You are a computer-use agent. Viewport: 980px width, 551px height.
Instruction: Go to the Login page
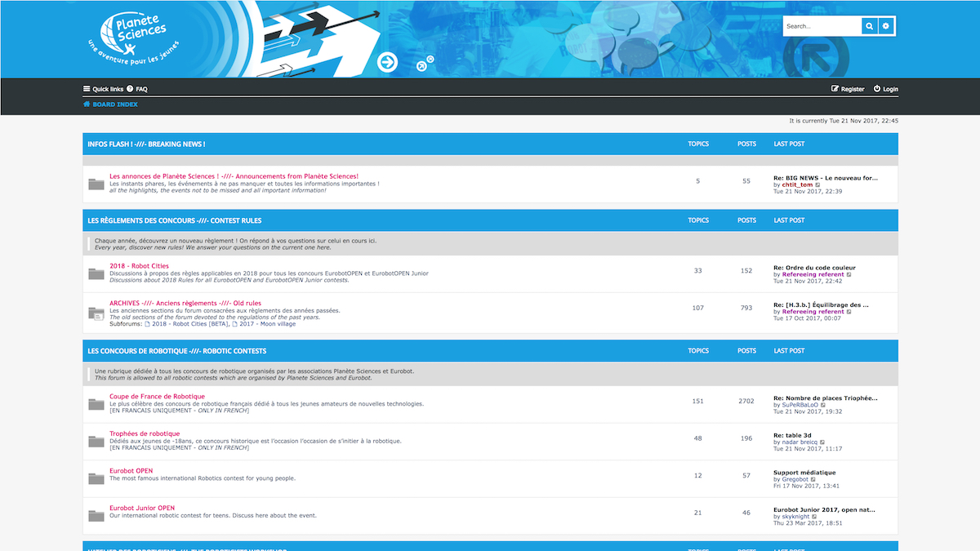[x=886, y=89]
